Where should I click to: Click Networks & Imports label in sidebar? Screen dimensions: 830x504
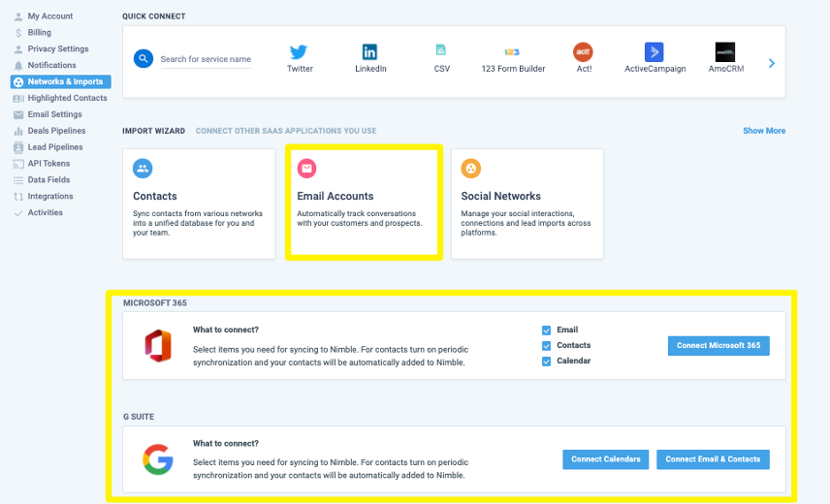click(x=65, y=82)
